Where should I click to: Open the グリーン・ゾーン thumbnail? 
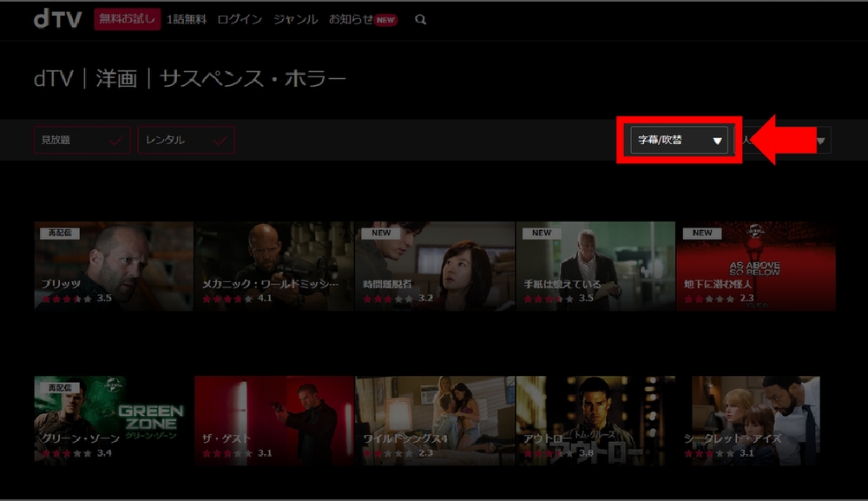114,421
